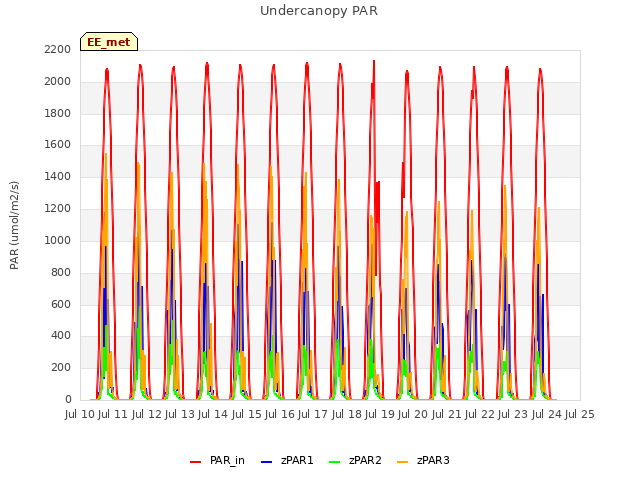Click the Jul 20 x-axis label
This screenshot has height=480, width=640.
413,415
